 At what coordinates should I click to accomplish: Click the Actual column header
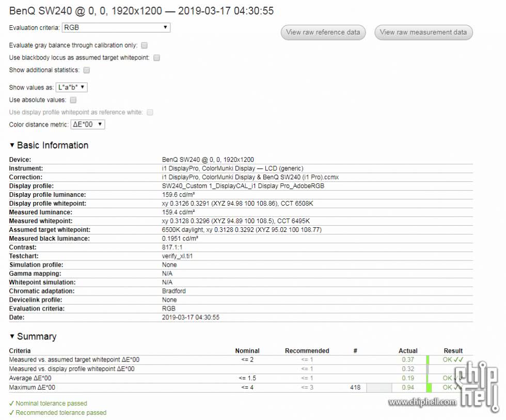click(x=408, y=351)
